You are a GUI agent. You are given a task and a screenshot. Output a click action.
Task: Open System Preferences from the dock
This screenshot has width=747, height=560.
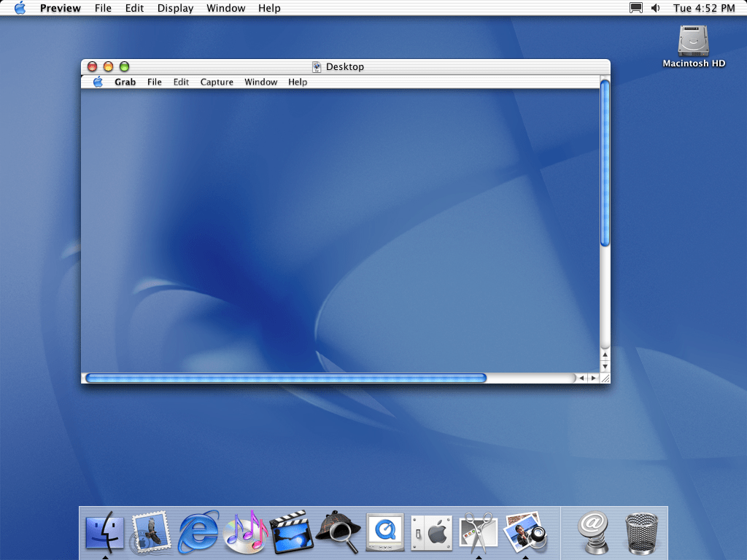pyautogui.click(x=431, y=533)
